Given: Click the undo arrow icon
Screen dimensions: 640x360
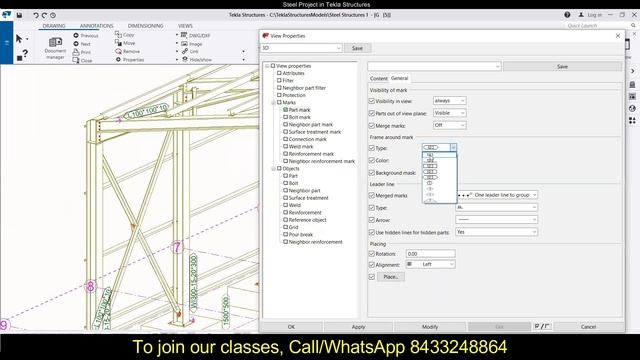Looking at the screenshot, I should 36,15.
